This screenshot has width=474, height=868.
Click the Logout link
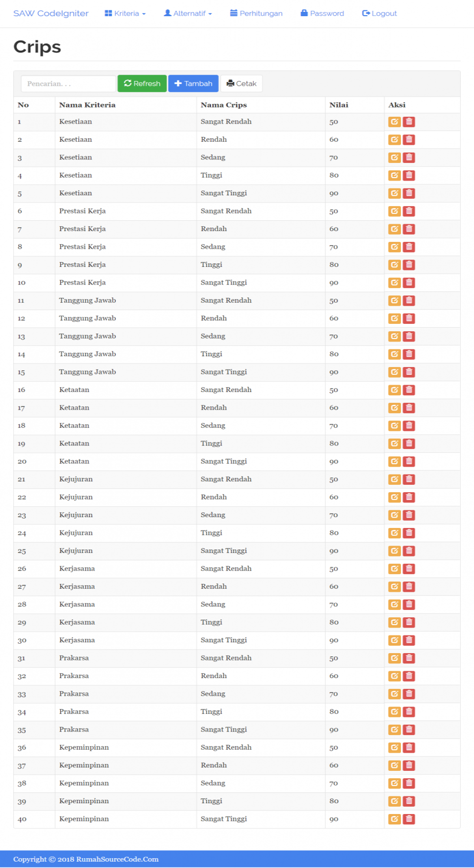tap(379, 13)
